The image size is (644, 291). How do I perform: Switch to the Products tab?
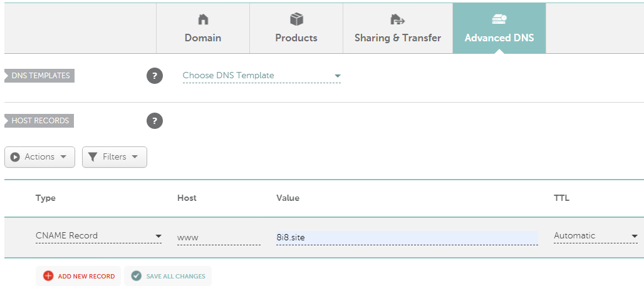pyautogui.click(x=296, y=28)
